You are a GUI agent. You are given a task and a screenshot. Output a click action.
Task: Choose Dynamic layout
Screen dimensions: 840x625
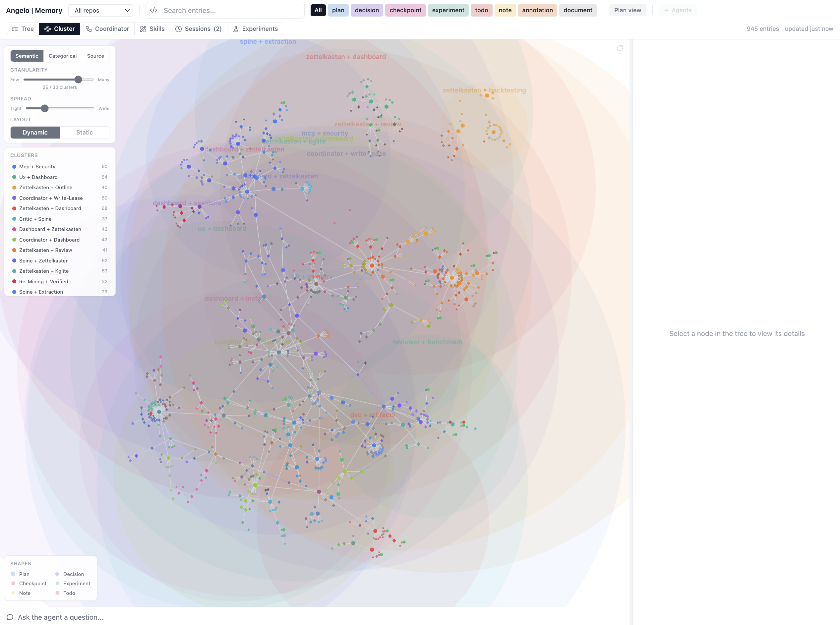pyautogui.click(x=35, y=133)
